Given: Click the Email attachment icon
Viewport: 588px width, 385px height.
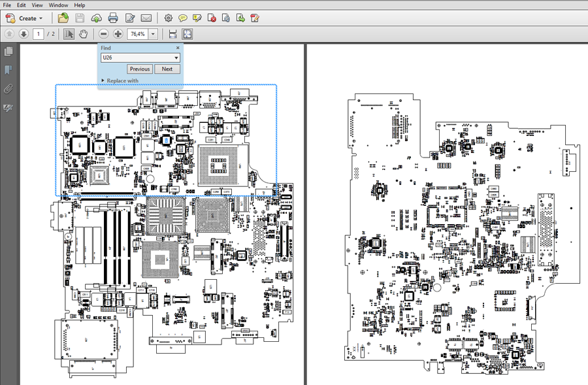Looking at the screenshot, I should 146,18.
